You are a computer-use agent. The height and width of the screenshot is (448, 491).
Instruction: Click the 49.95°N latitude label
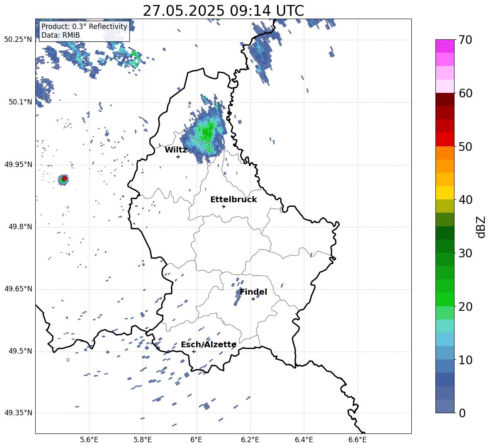[18, 165]
